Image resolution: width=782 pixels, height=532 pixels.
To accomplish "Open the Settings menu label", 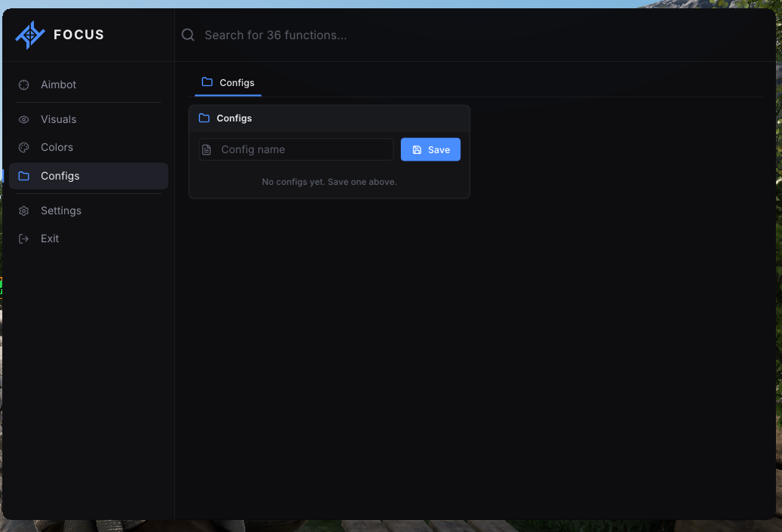I will point(61,211).
